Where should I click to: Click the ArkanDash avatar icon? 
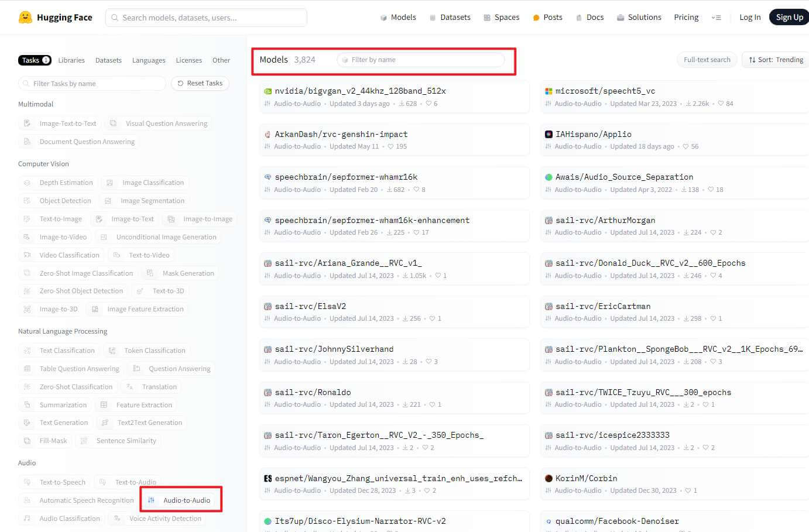pyautogui.click(x=268, y=135)
